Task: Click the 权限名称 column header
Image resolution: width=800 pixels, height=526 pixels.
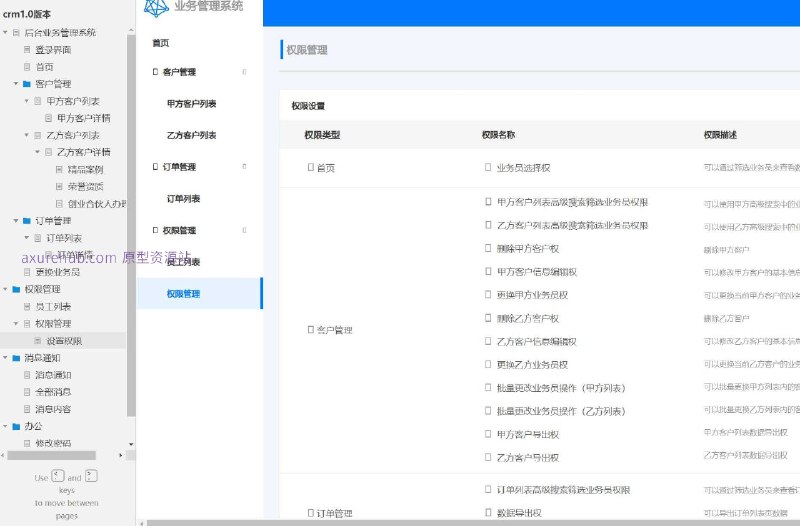Action: tap(498, 135)
